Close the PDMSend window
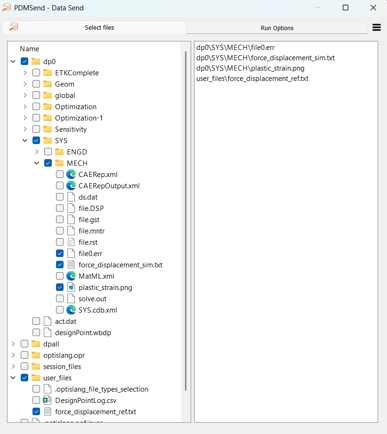This screenshot has width=387, height=434. click(373, 7)
